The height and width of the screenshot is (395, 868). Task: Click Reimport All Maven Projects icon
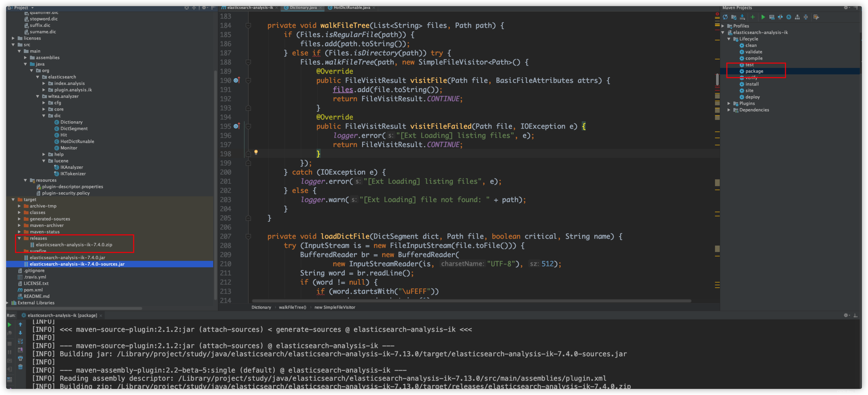pyautogui.click(x=725, y=17)
